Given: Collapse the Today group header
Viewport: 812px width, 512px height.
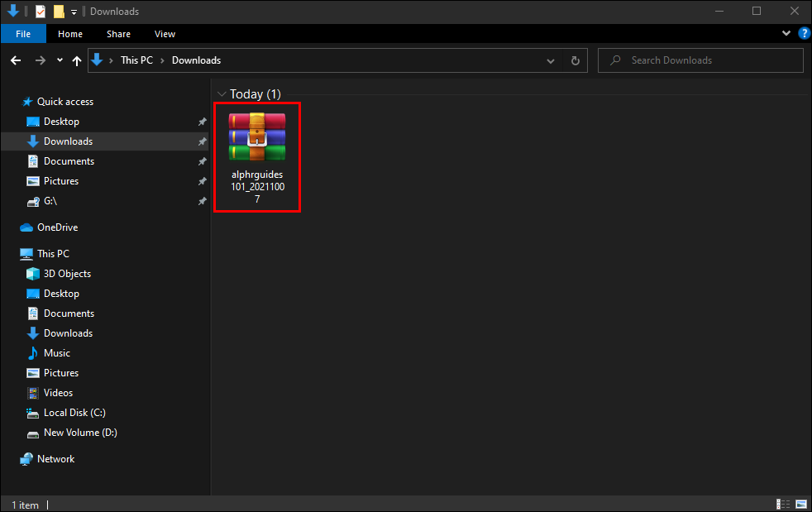Looking at the screenshot, I should point(221,94).
